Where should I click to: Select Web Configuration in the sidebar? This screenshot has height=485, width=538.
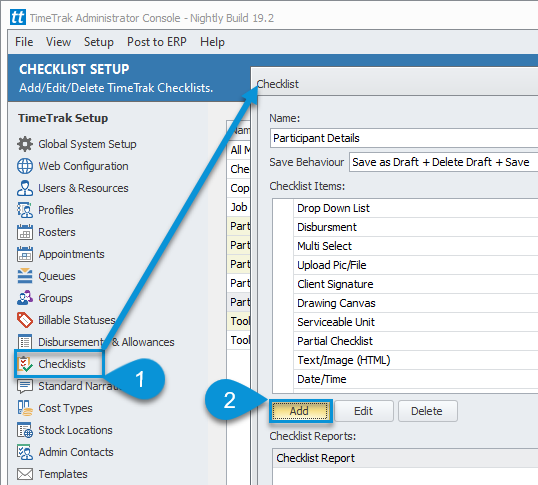pos(83,166)
